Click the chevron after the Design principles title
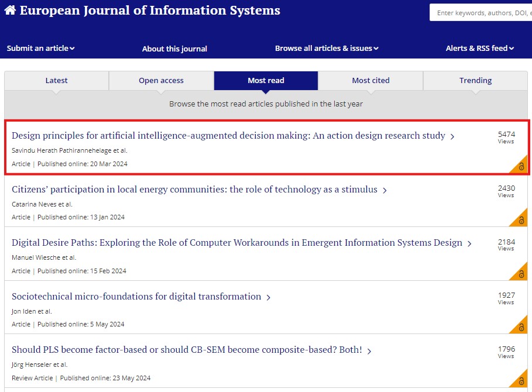Image resolution: width=532 pixels, height=392 pixels. tap(452, 136)
